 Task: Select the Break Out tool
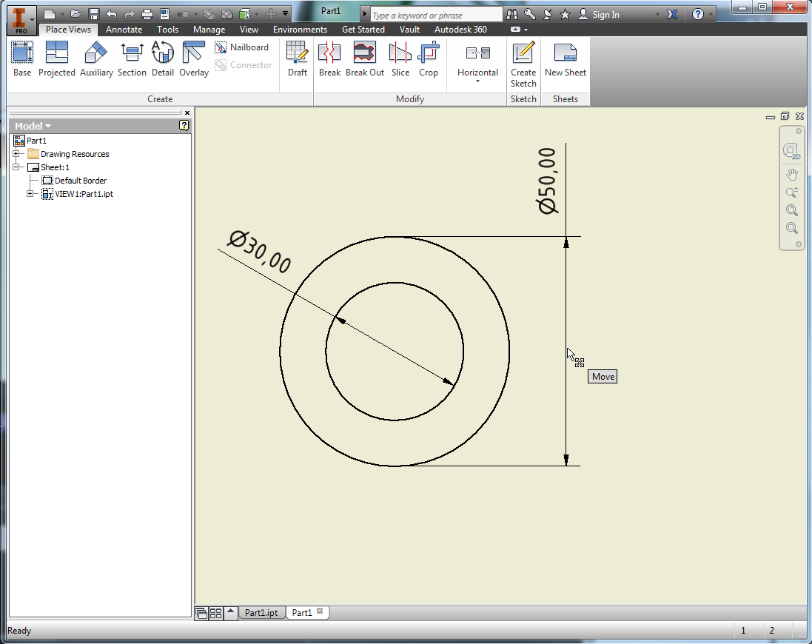tap(365, 59)
